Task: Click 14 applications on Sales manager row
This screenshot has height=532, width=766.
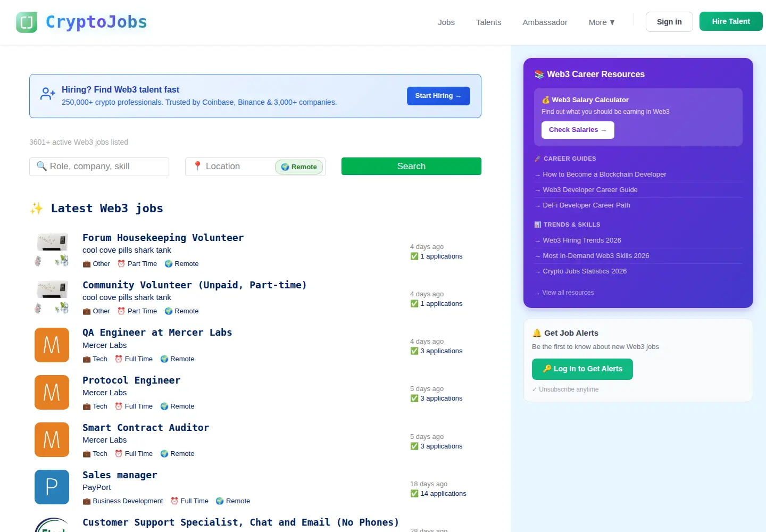Action: click(438, 494)
